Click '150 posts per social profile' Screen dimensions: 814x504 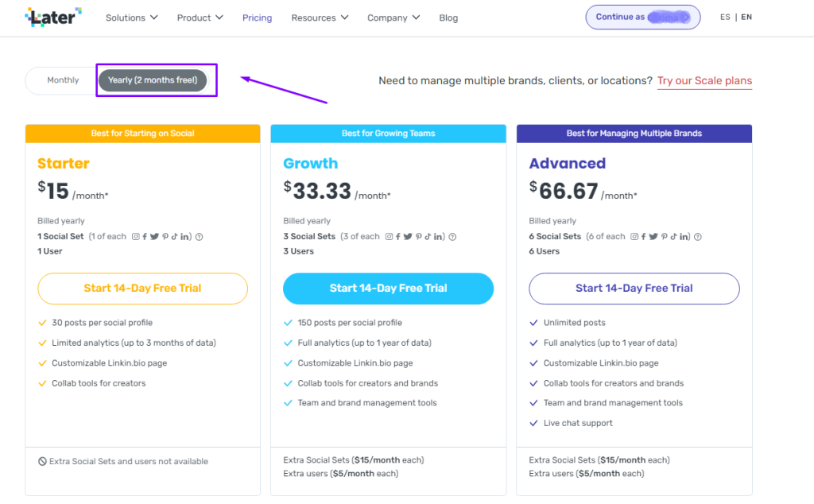click(x=350, y=323)
